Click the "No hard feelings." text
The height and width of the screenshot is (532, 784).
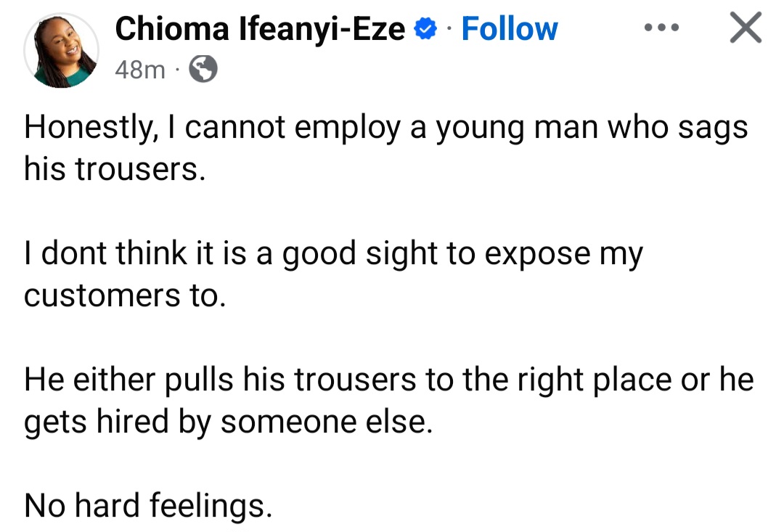click(148, 506)
